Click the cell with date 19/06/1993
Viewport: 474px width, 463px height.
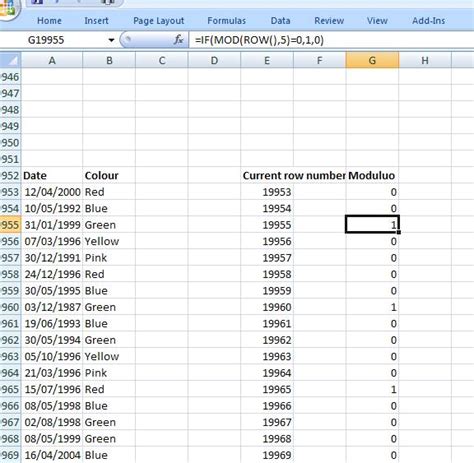point(52,324)
